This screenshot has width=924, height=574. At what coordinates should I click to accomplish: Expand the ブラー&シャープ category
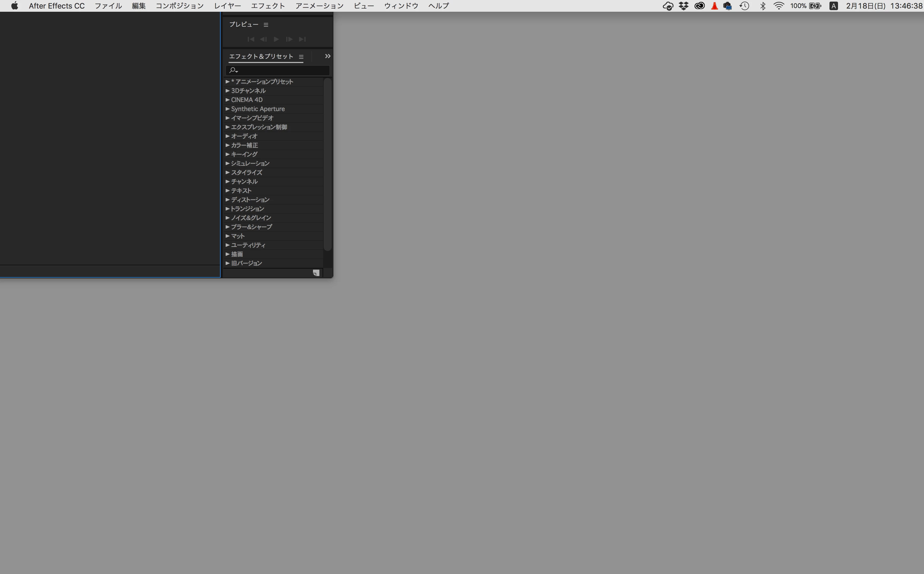[x=227, y=227]
